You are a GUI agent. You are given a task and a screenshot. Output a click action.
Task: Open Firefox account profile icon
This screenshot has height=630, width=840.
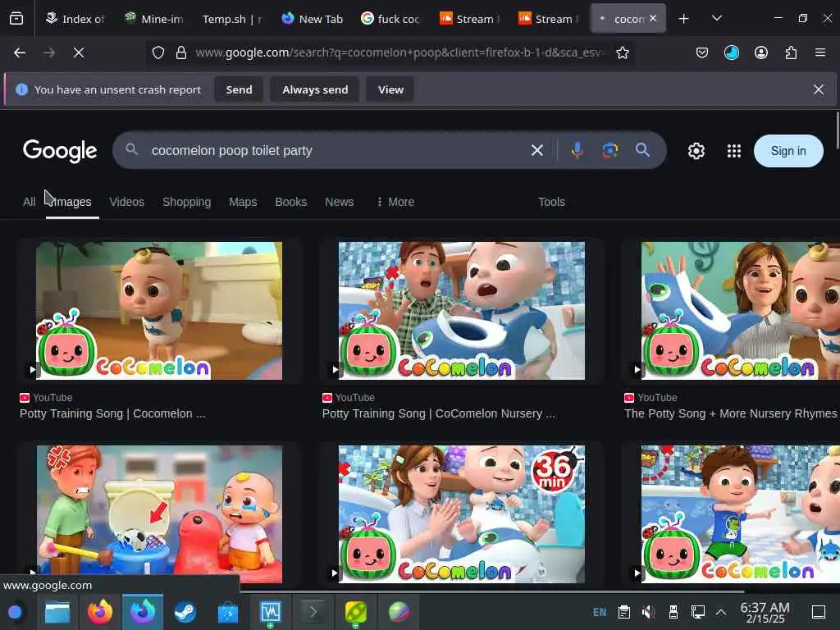pyautogui.click(x=760, y=52)
